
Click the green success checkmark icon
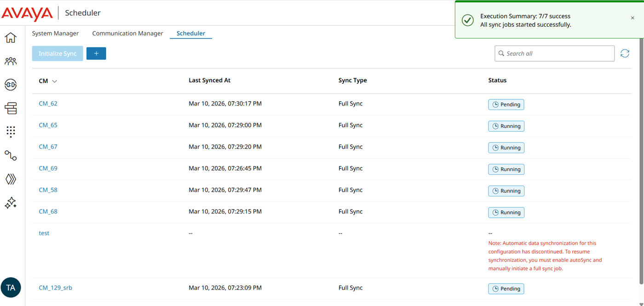coord(468,20)
